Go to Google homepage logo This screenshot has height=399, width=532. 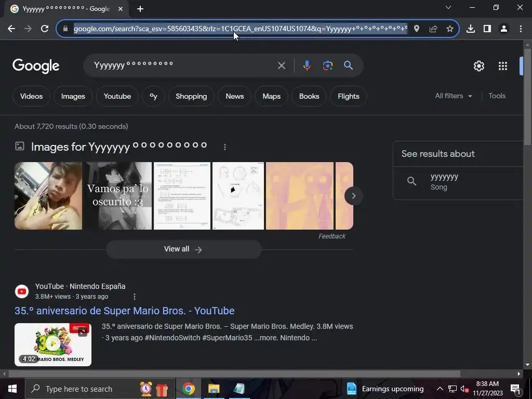coord(36,66)
